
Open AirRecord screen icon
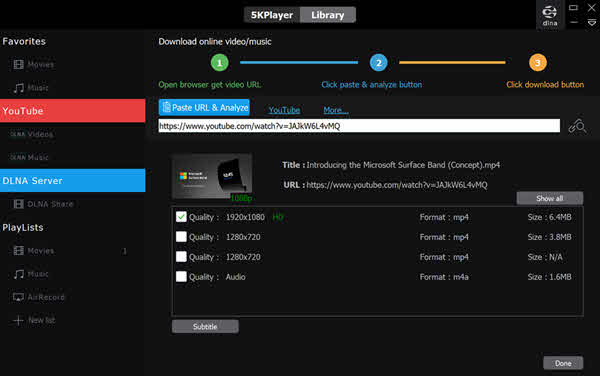tap(18, 297)
